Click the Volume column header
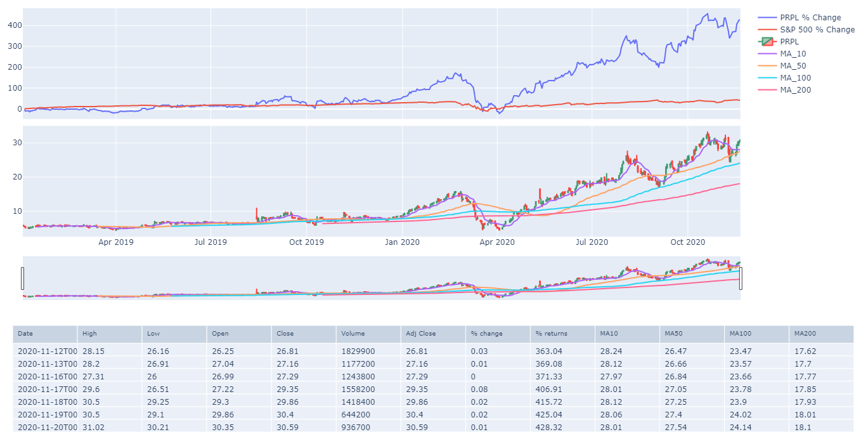This screenshot has height=439, width=868. pyautogui.click(x=352, y=333)
